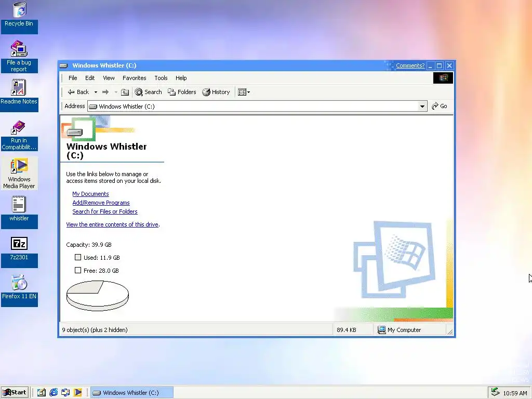Click the Capacity: 39.9 GB text
532x399 pixels.
click(x=88, y=245)
